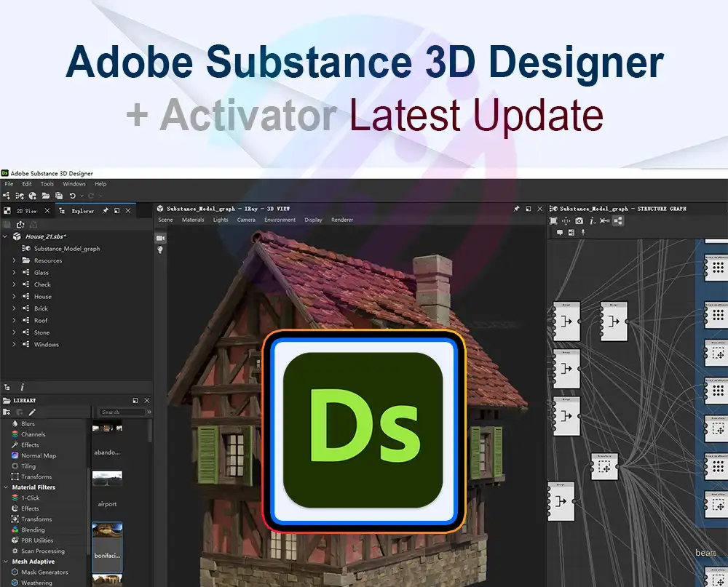Viewport: 728px width, 587px height.
Task: Click the fit-to-view frame icon in graph toolbar
Action: 553,220
